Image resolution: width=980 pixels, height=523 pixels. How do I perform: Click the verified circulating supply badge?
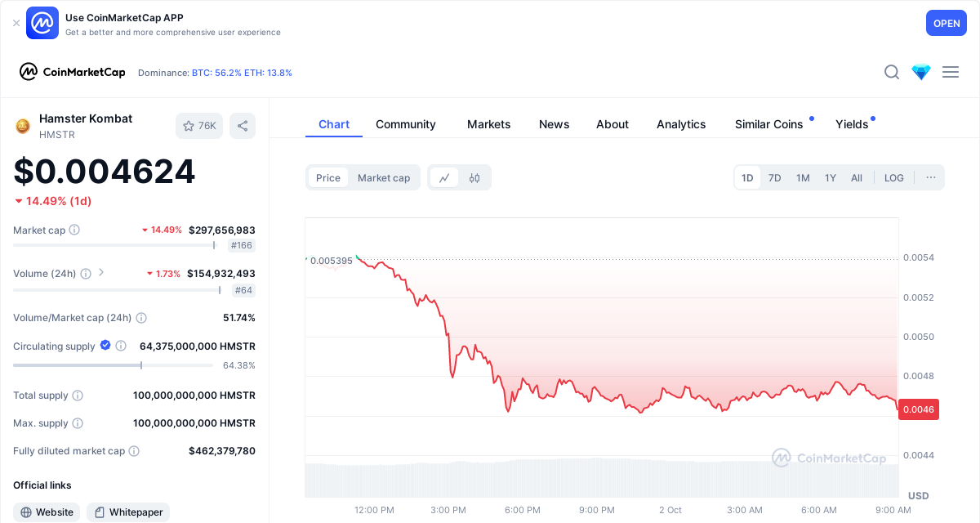(x=105, y=346)
